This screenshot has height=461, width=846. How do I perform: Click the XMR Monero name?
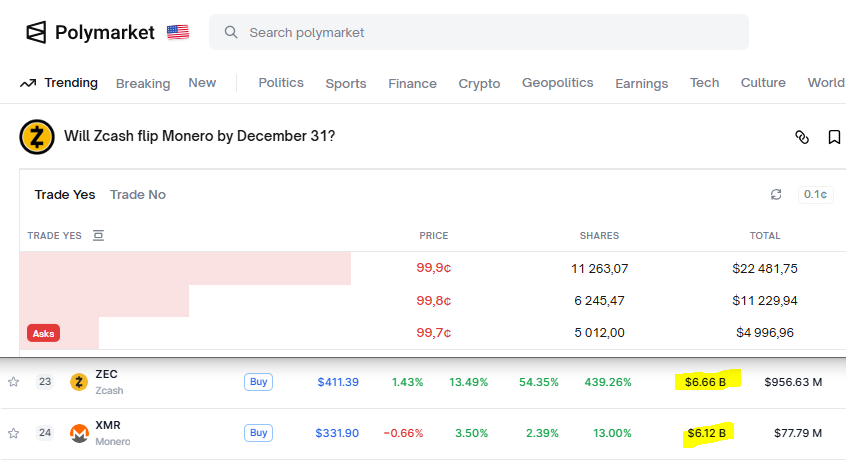point(113,433)
